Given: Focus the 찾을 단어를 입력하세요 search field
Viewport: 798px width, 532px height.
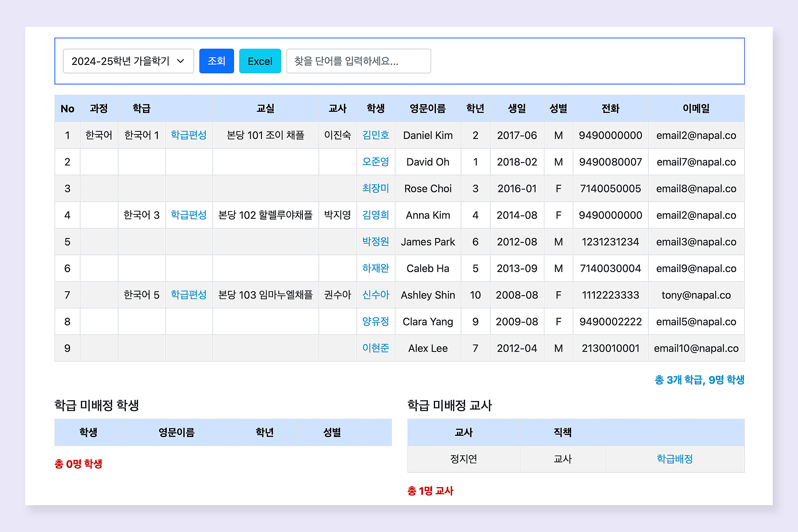Looking at the screenshot, I should (x=359, y=61).
